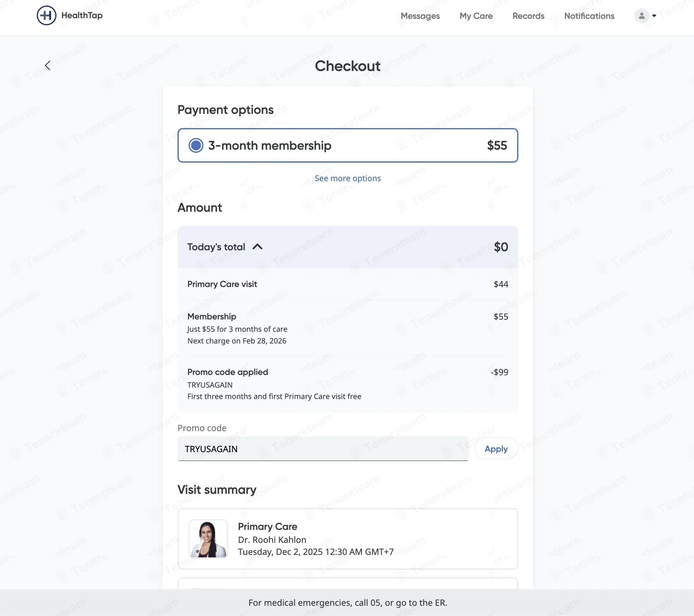This screenshot has height=616, width=694.
Task: Click the Today's total $0 amount
Action: click(x=501, y=247)
